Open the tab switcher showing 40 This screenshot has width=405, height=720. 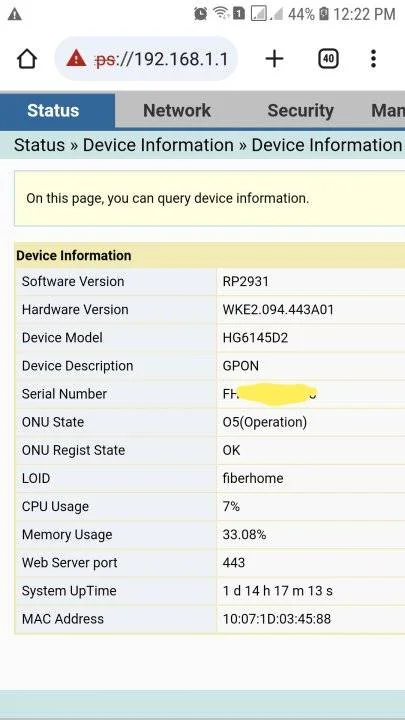point(328,59)
